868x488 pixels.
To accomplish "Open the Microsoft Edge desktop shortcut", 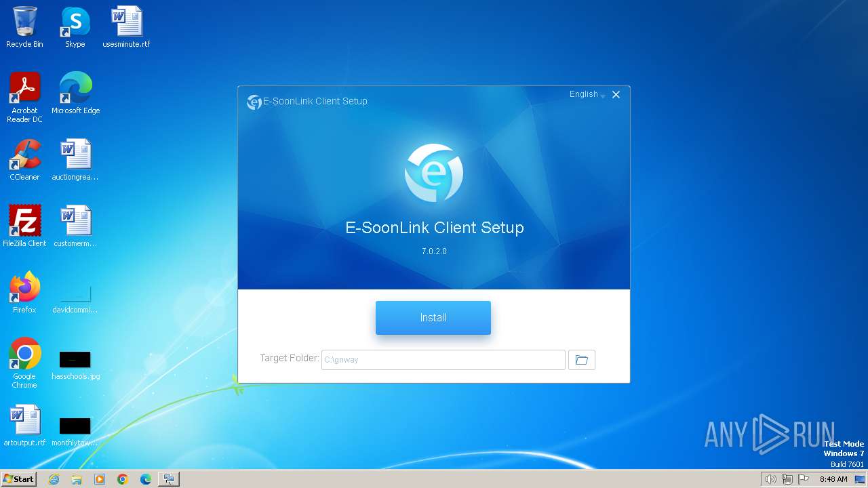I will (75, 94).
